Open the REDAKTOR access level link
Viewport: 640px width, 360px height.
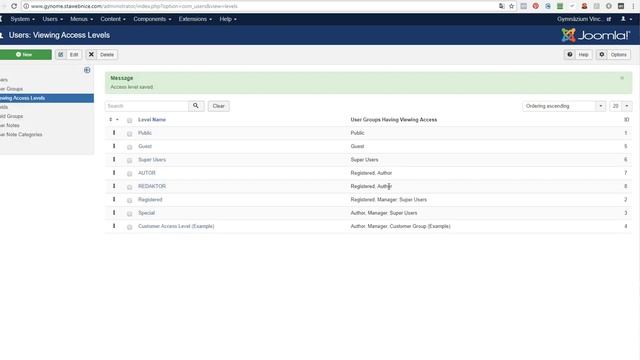[152, 186]
